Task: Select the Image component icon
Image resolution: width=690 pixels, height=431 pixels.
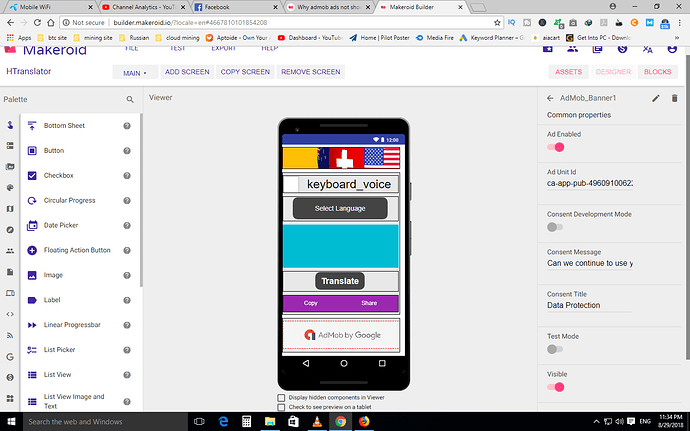Action: coord(32,276)
